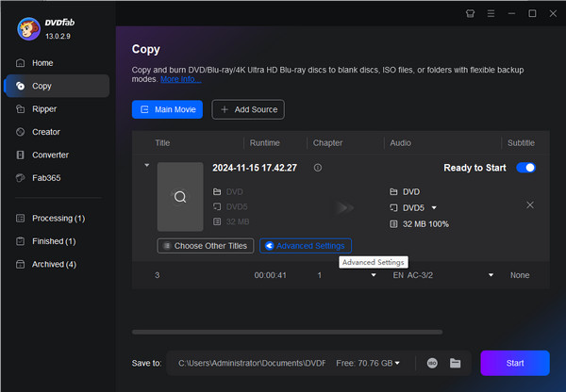Collapse the title row with the triangle
Image resolution: width=566 pixels, height=392 pixels.
tap(147, 165)
